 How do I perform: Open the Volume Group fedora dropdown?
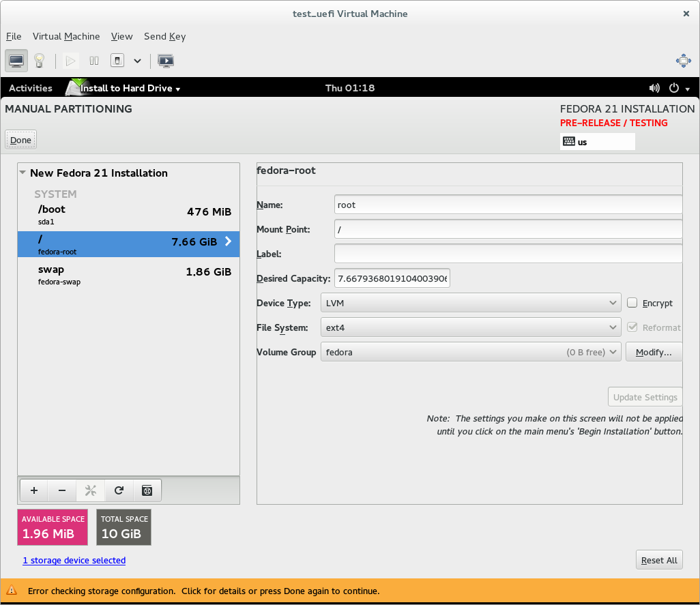tap(471, 352)
